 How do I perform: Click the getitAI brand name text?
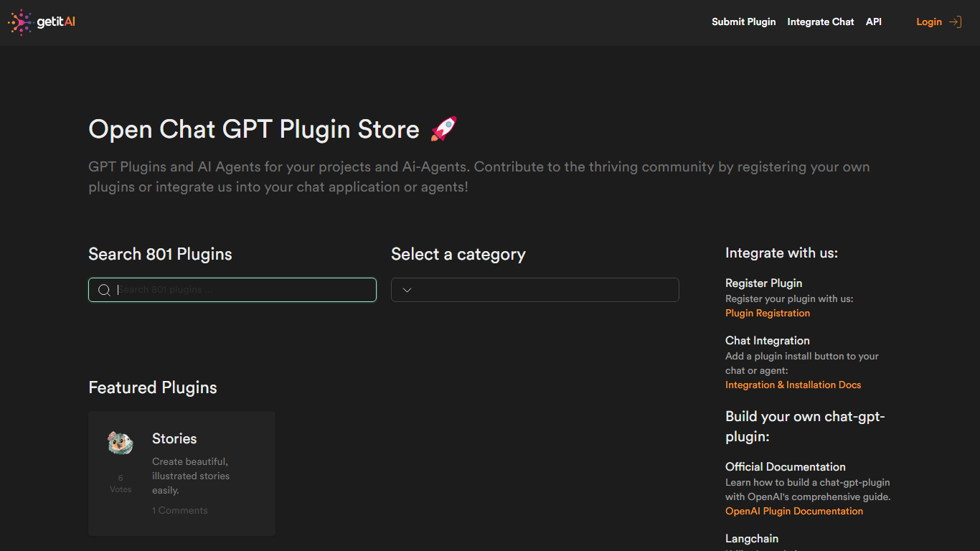coord(56,22)
